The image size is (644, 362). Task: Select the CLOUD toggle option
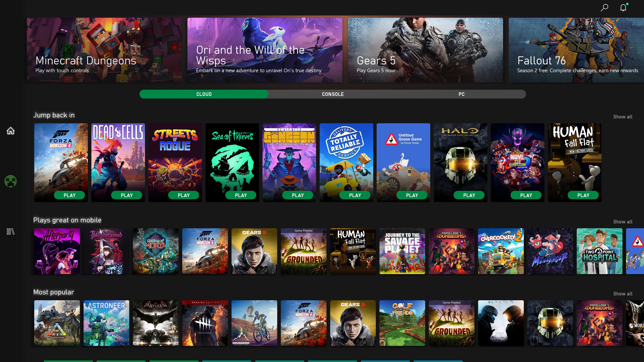click(x=204, y=94)
